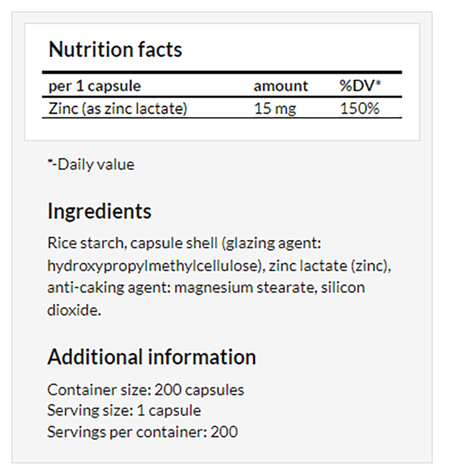The height and width of the screenshot is (476, 451).
Task: Click the "150%" daily value cell
Action: coord(359,108)
